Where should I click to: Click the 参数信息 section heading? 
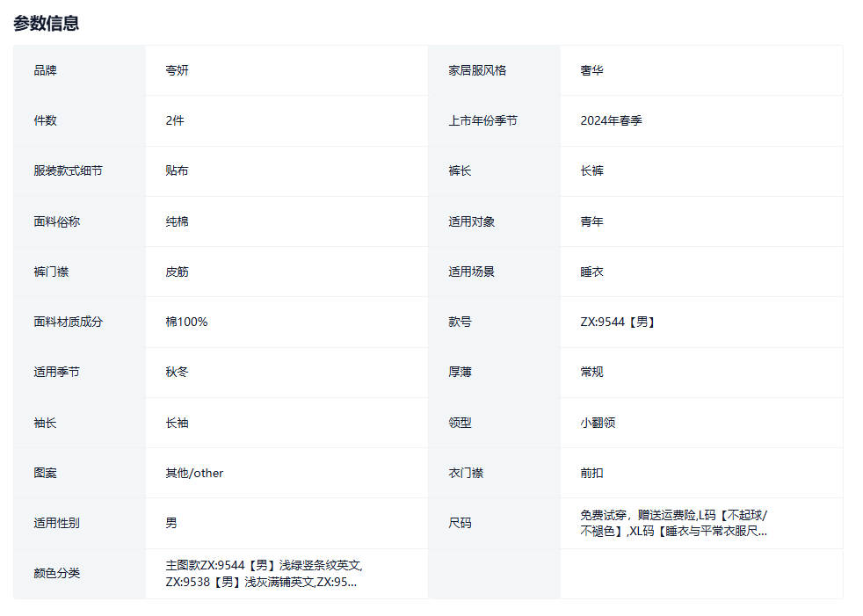(x=47, y=24)
